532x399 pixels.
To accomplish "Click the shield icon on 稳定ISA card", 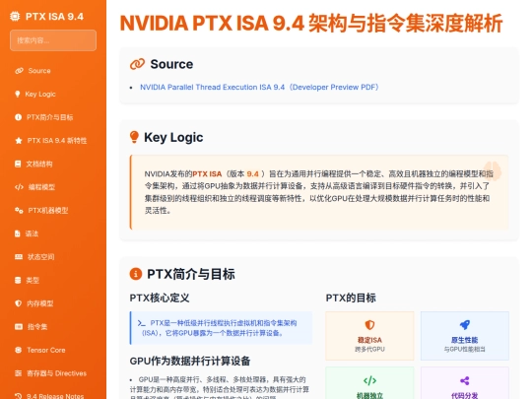I will [x=369, y=325].
